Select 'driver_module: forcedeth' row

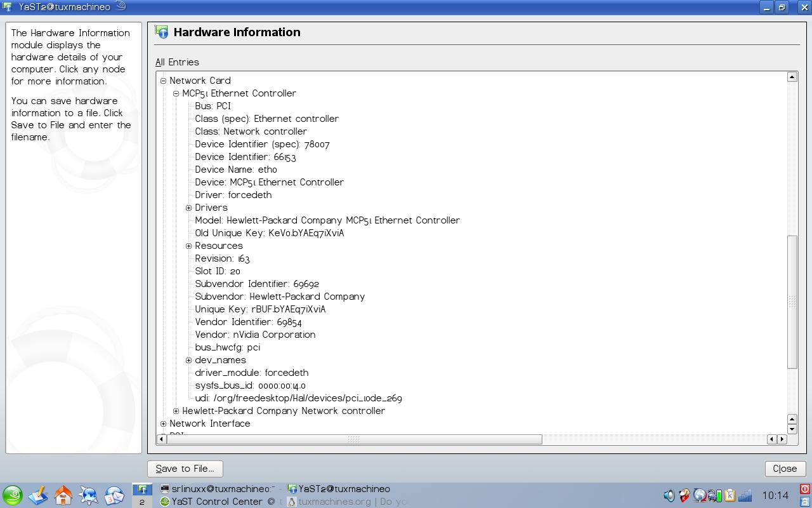pyautogui.click(x=251, y=373)
